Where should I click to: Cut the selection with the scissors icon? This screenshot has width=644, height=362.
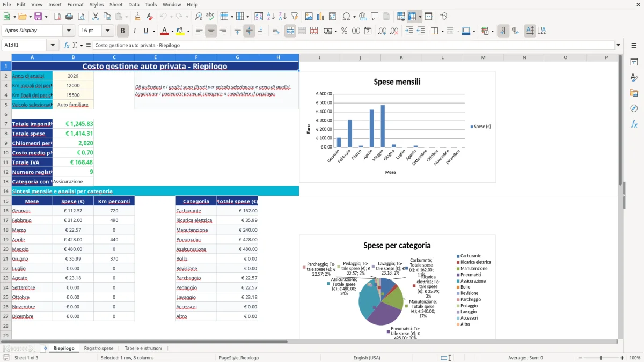(96, 17)
